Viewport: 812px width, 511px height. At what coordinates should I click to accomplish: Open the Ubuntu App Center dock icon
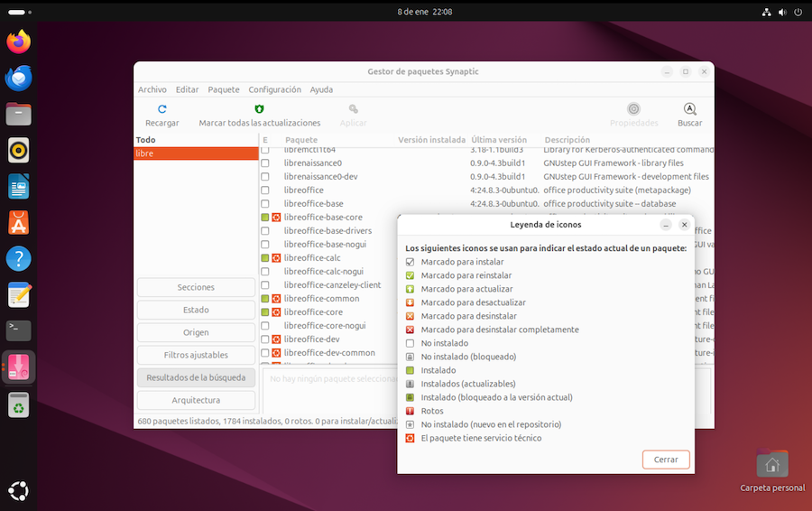tap(19, 222)
